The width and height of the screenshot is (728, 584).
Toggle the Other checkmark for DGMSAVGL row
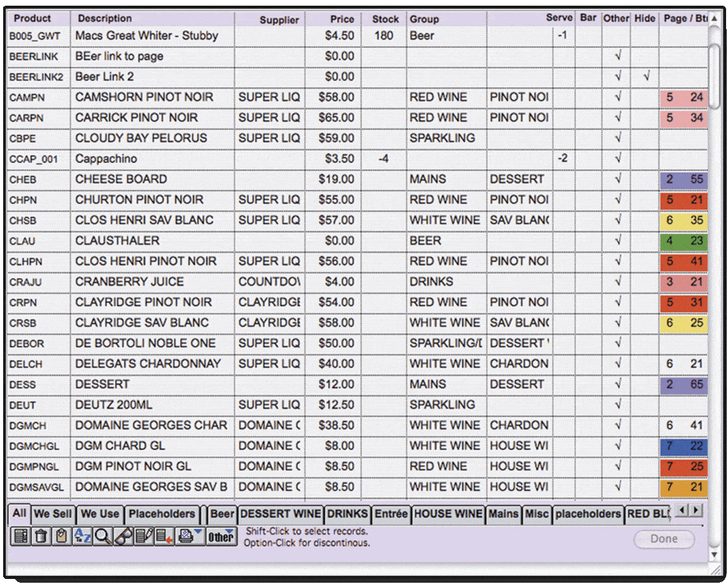tap(617, 487)
